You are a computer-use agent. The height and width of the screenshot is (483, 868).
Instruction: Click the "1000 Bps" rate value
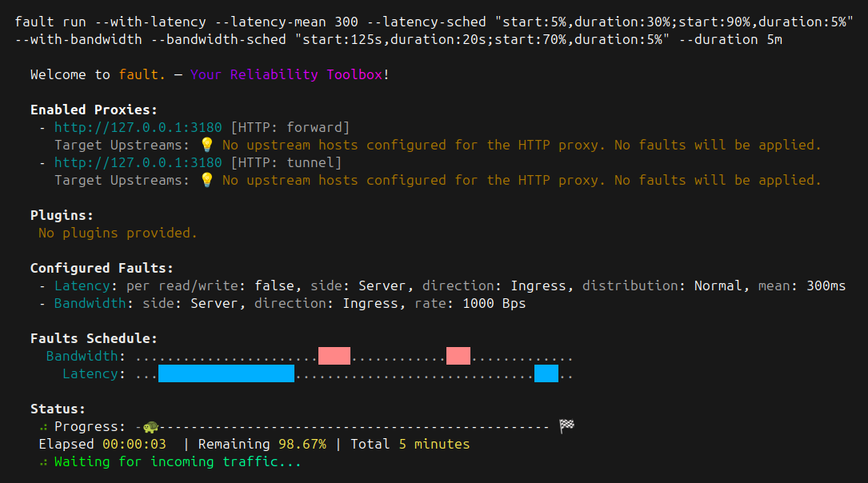click(494, 304)
